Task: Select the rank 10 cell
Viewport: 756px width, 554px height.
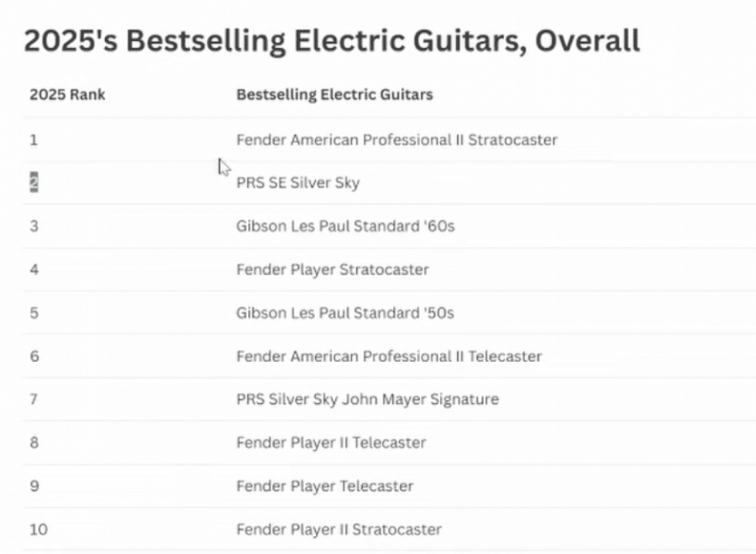Action: (x=38, y=530)
